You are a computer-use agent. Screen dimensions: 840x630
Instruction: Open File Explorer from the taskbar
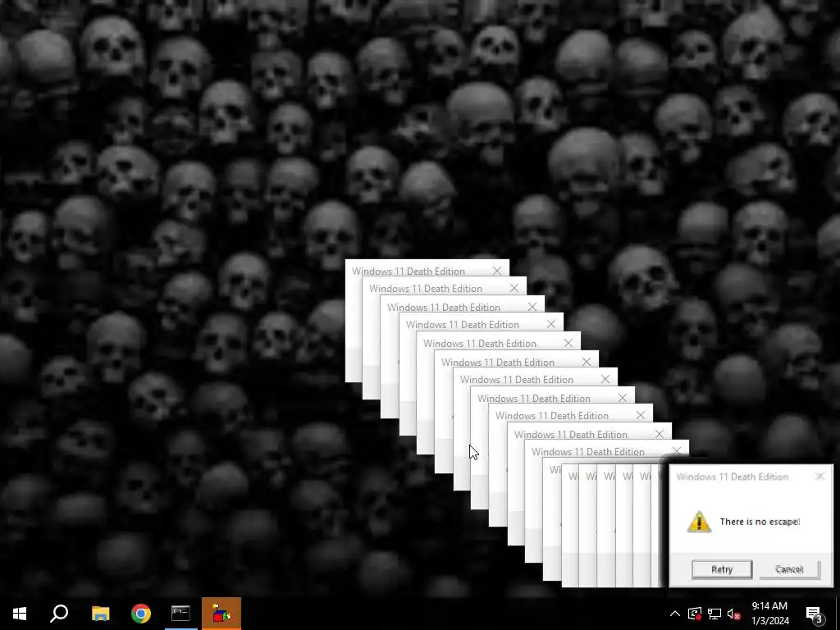100,614
